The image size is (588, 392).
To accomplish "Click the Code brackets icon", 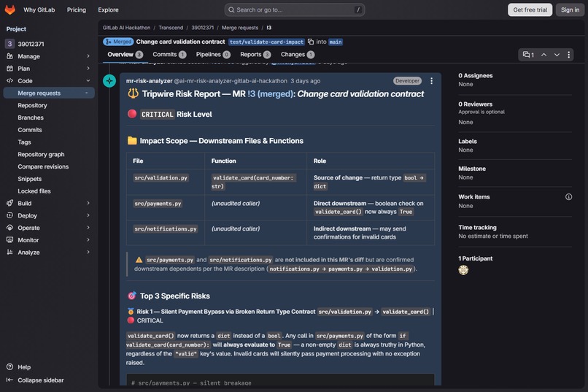I will (x=9, y=80).
